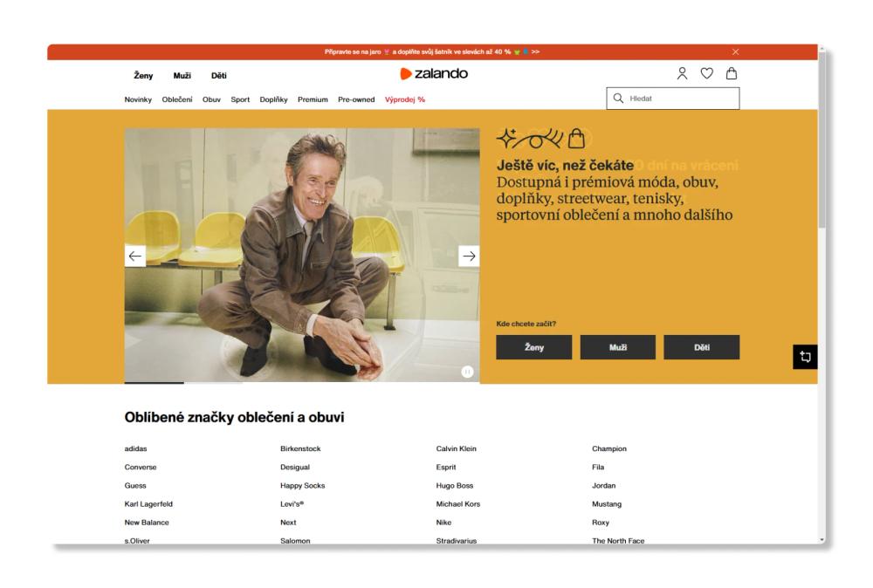Open the Levi's brand link
This screenshot has width=873, height=588.
[x=292, y=504]
